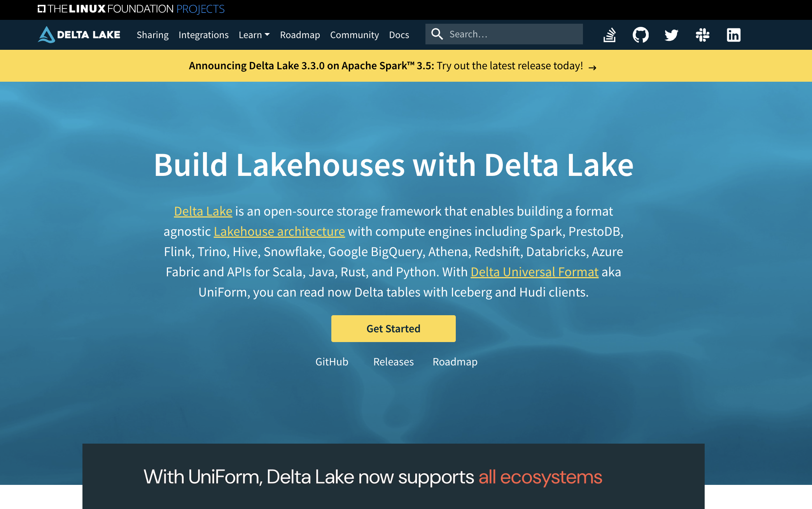Click the search magnifier icon

pos(437,34)
